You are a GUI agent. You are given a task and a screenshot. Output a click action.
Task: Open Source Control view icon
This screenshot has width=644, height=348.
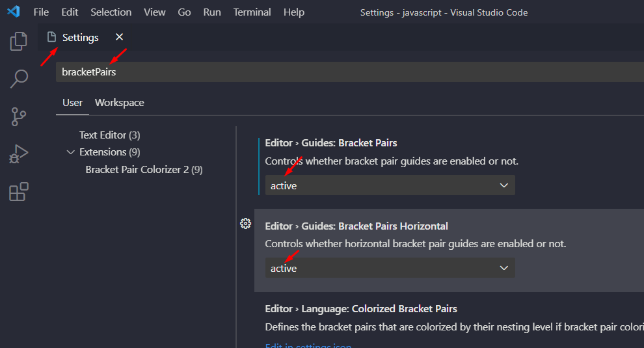[x=19, y=117]
